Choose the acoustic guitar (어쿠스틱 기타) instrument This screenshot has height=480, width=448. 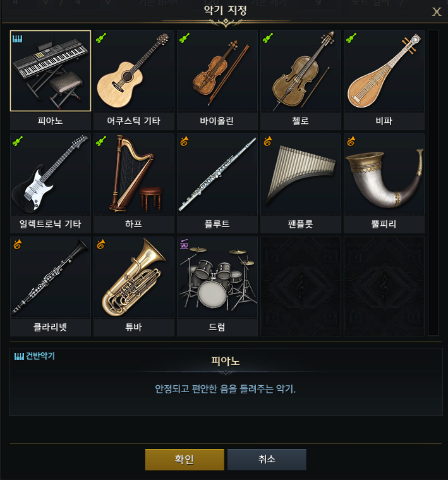click(x=134, y=80)
